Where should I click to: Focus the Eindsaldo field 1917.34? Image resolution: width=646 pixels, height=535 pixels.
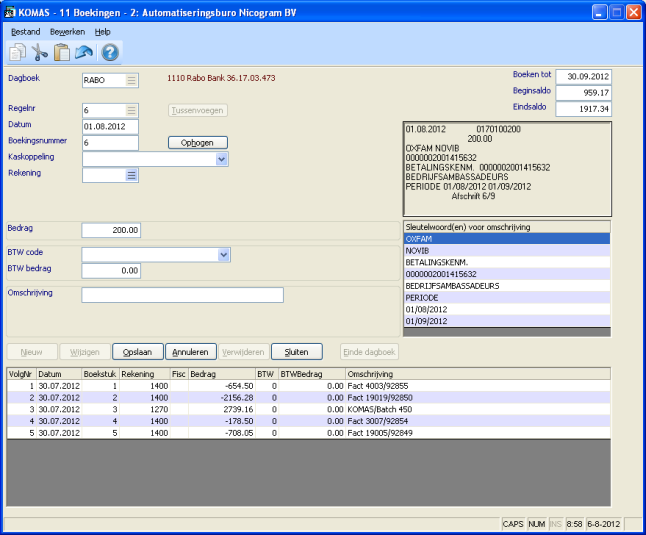(583, 109)
